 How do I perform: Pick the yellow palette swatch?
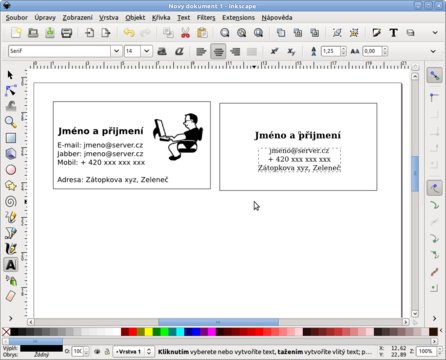(149, 332)
